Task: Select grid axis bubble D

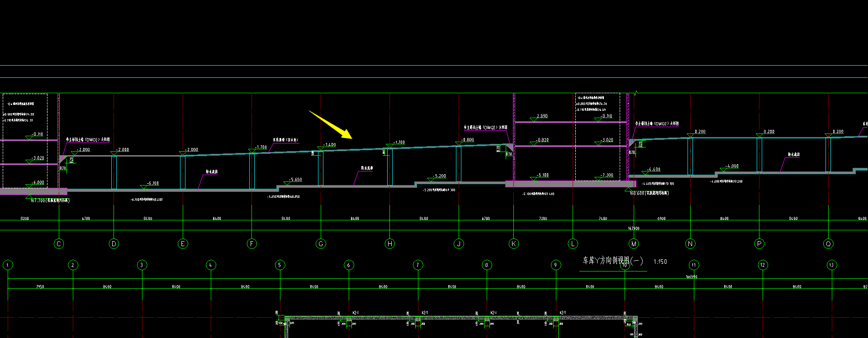Action: pos(114,244)
